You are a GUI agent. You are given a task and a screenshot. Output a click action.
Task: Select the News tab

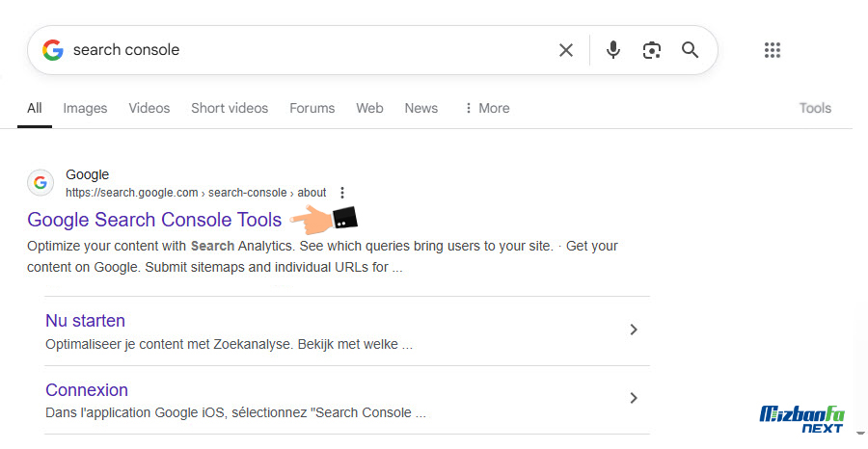[x=421, y=108]
